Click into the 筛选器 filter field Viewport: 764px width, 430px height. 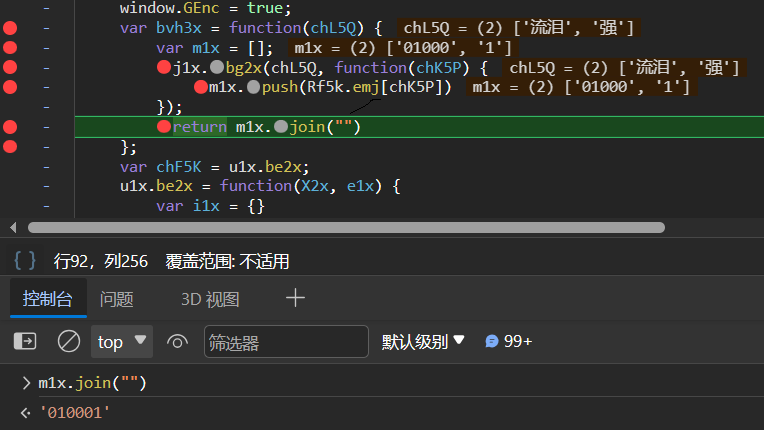tap(285, 342)
